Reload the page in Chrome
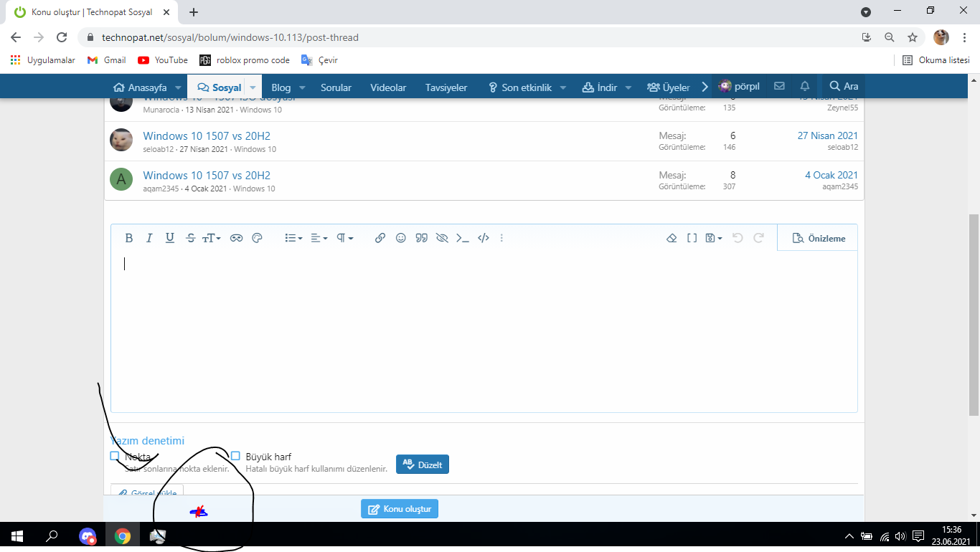This screenshot has height=552, width=980. 62,37
